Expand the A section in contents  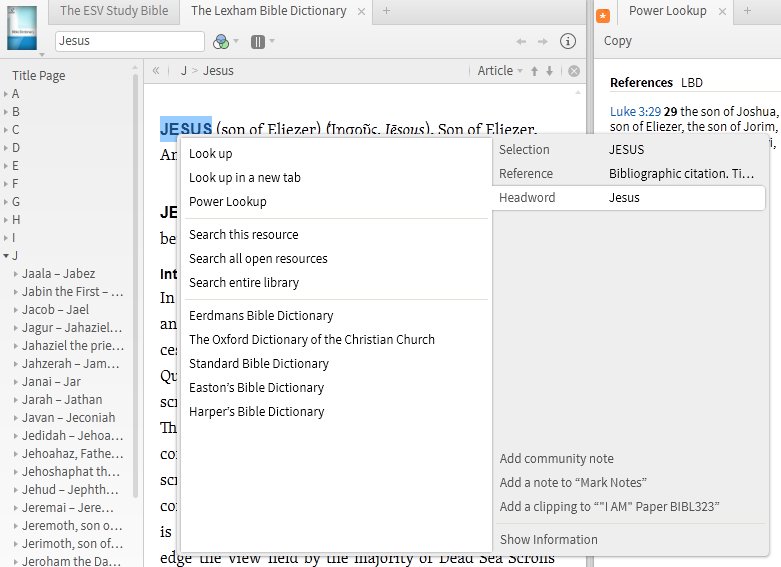point(6,94)
